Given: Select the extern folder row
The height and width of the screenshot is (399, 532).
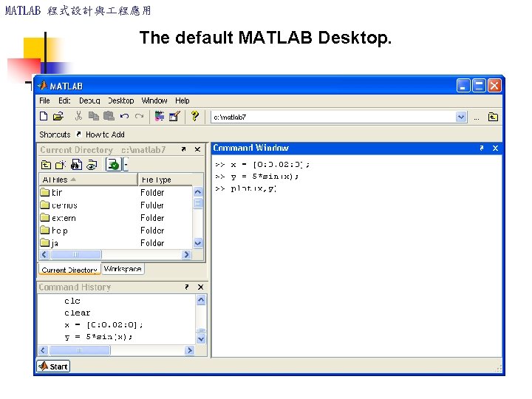Looking at the screenshot, I should pos(115,218).
